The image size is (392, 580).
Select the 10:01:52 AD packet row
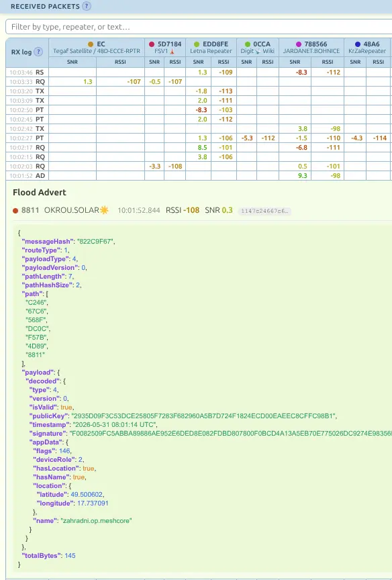point(199,176)
